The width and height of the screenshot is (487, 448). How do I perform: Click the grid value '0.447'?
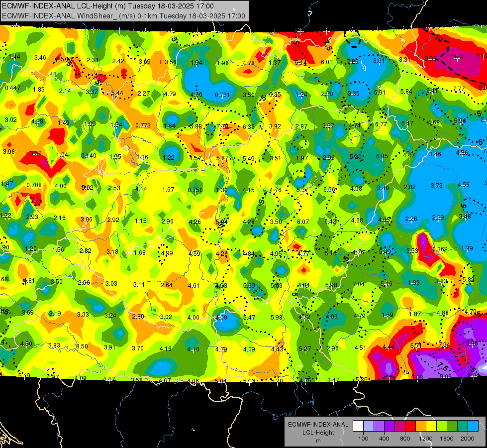point(13,88)
